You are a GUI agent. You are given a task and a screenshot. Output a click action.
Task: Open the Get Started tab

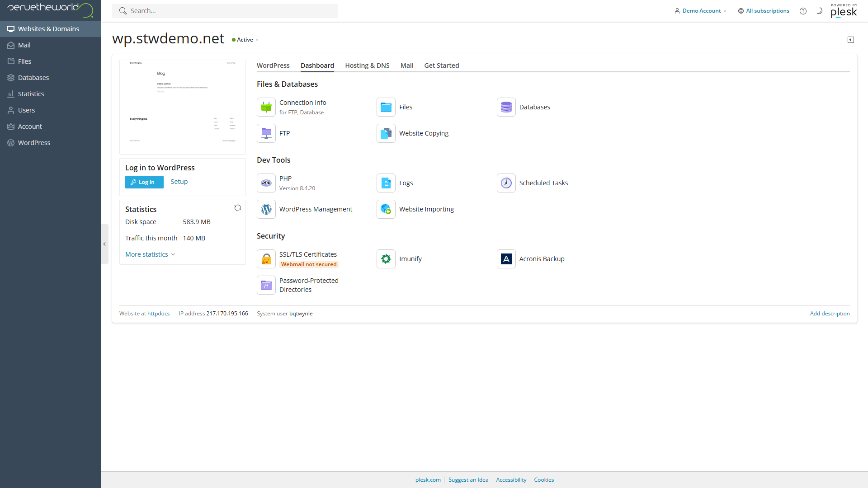tap(442, 66)
